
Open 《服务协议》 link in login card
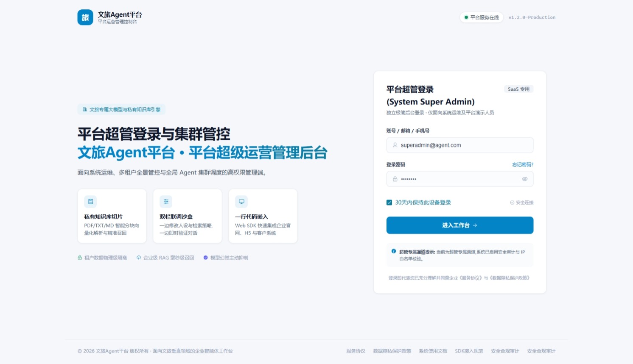(x=471, y=278)
